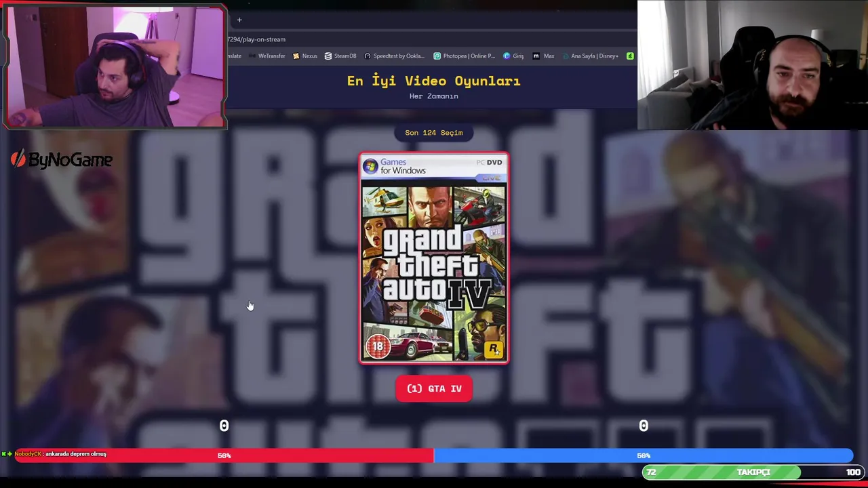868x488 pixels.
Task: Select the (1) GTA IV button
Action: tap(434, 389)
